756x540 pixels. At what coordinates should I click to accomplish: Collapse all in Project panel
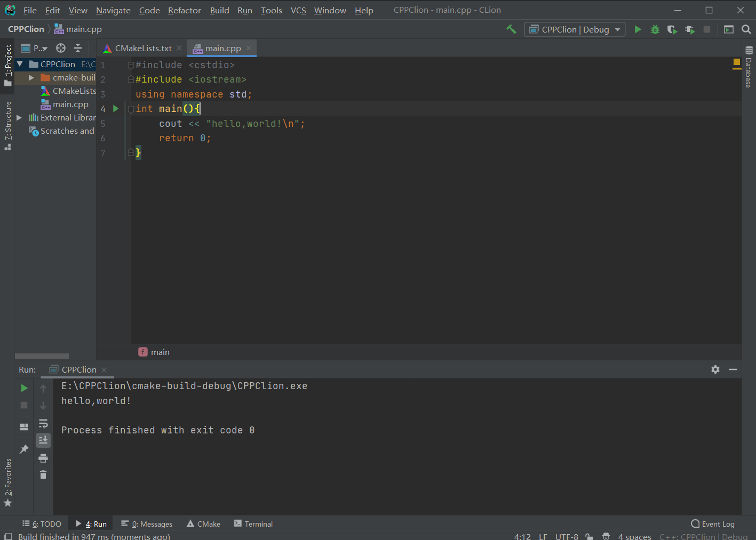click(78, 48)
